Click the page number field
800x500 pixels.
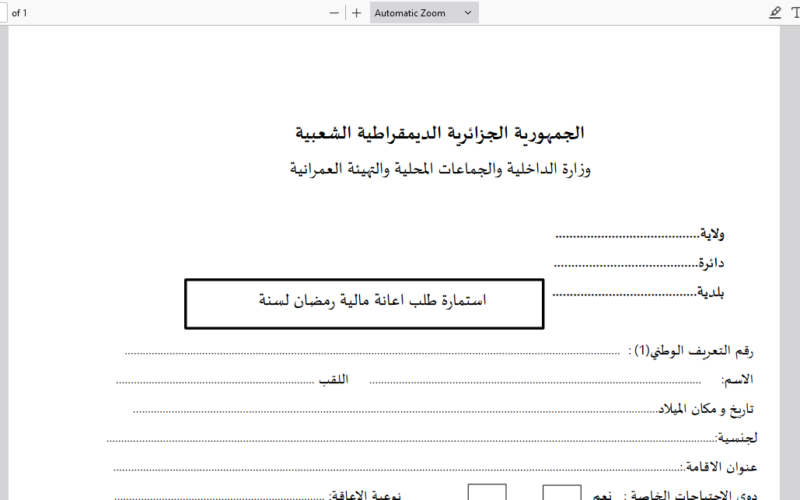coord(4,13)
